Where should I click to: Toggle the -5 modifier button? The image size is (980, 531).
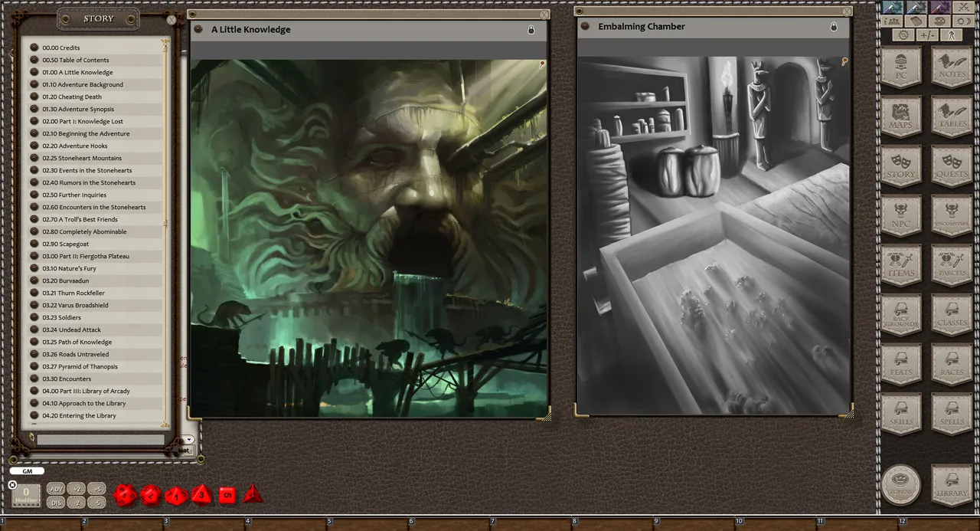click(96, 503)
